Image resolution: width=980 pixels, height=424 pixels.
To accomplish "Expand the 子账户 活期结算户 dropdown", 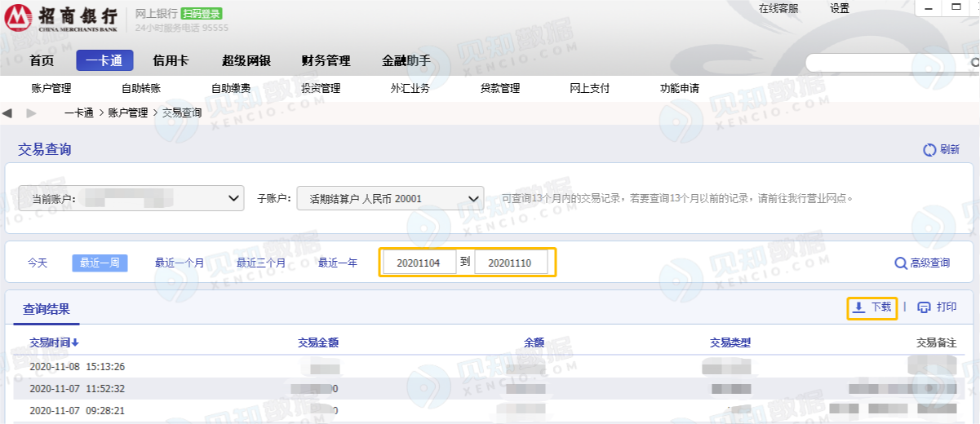I will point(390,198).
